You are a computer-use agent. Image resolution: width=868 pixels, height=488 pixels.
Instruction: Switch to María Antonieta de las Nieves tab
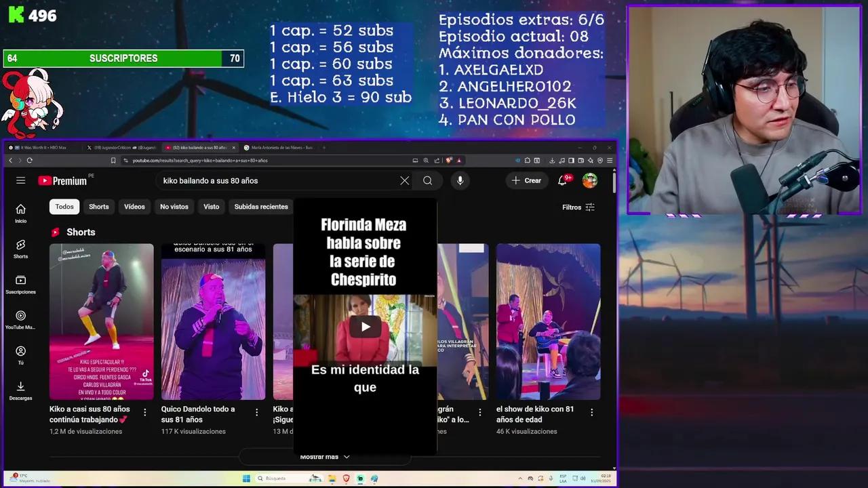click(x=279, y=147)
